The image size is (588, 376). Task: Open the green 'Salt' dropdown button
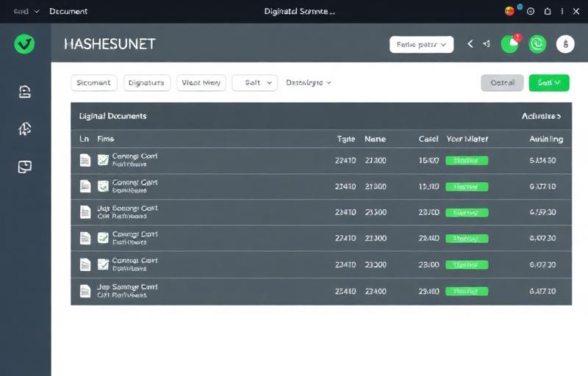[x=549, y=83]
